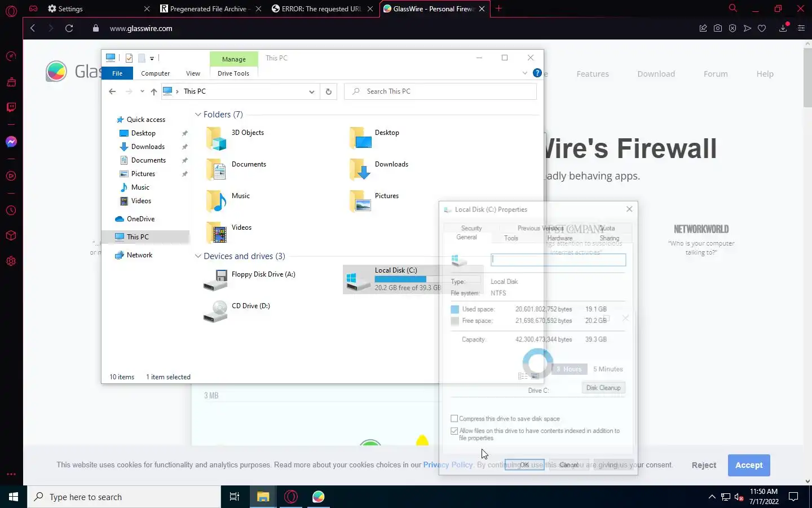Select Downloads in Quick access tree
The width and height of the screenshot is (812, 508).
click(148, 147)
